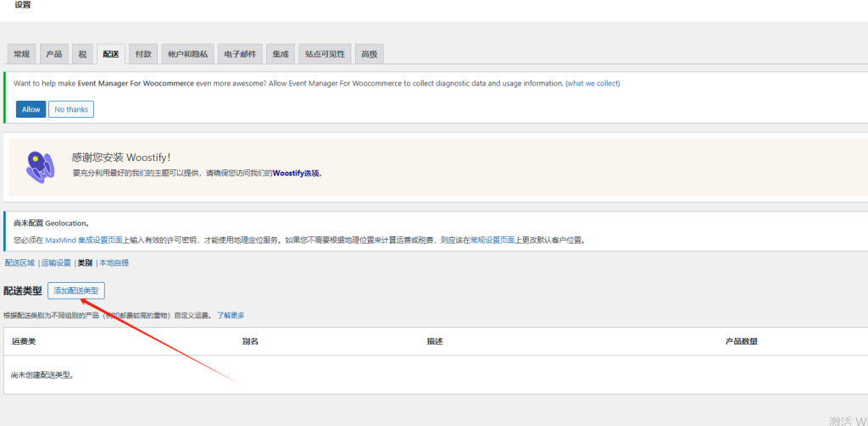Open the "what we collect" link
Viewport: 868px width, 426px height.
point(593,84)
